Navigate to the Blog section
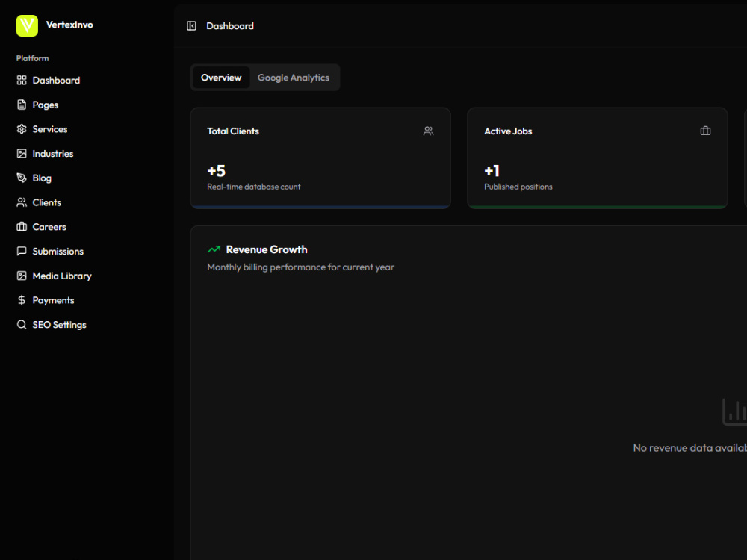The image size is (747, 560). (42, 178)
